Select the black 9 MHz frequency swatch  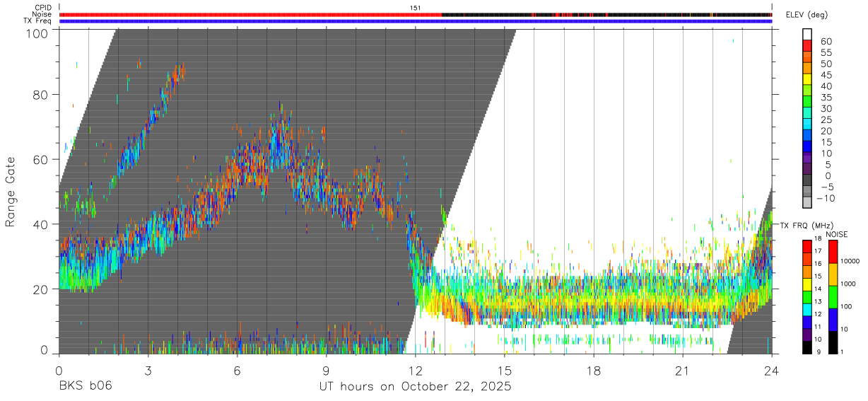click(807, 347)
